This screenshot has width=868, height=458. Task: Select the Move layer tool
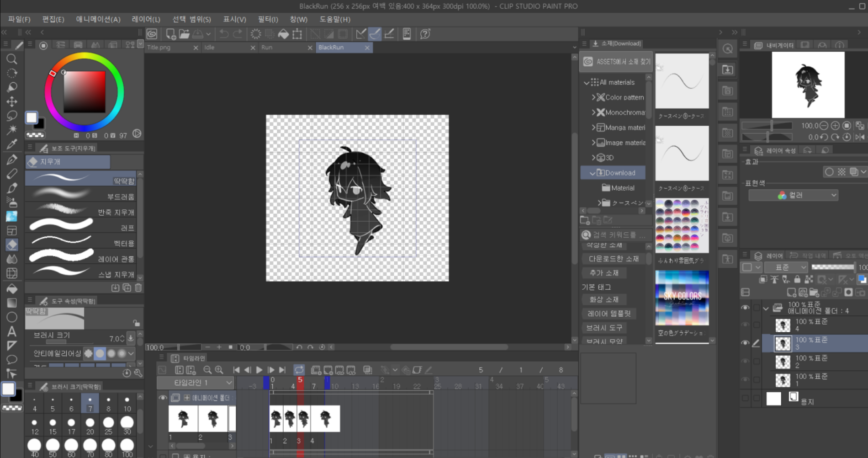[x=12, y=101]
